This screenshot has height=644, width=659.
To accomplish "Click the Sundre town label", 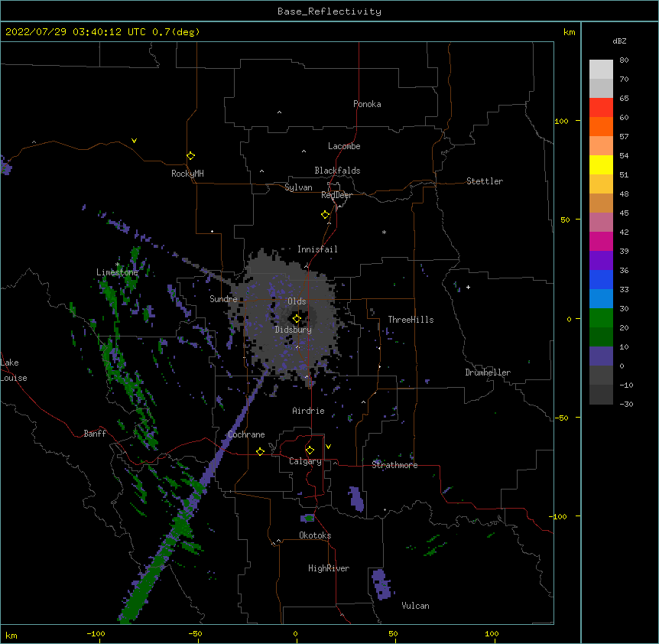I will tap(223, 299).
